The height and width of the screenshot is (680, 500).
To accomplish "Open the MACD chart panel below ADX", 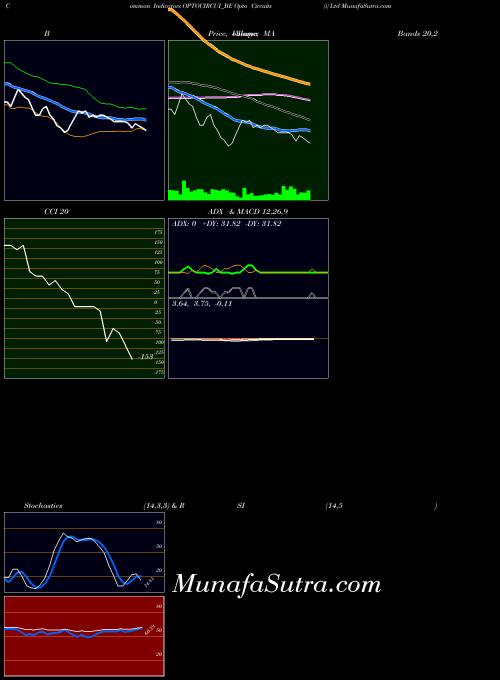I will click(248, 338).
